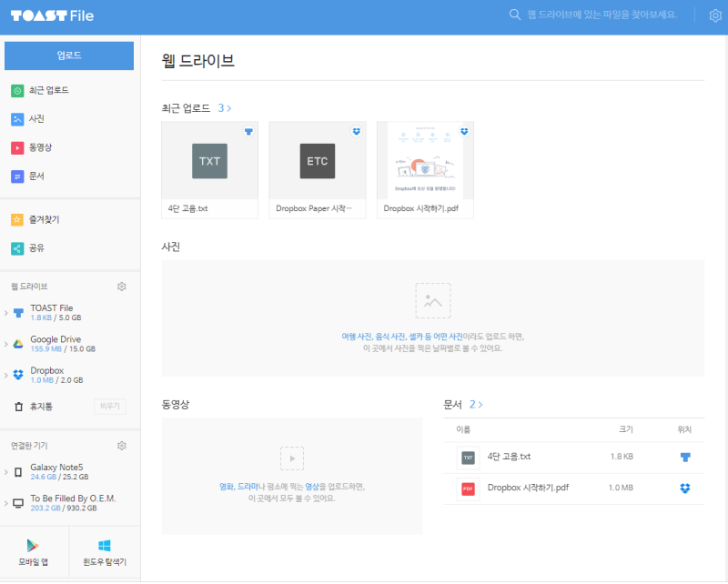Click the 비우기 empty trash button

(109, 407)
